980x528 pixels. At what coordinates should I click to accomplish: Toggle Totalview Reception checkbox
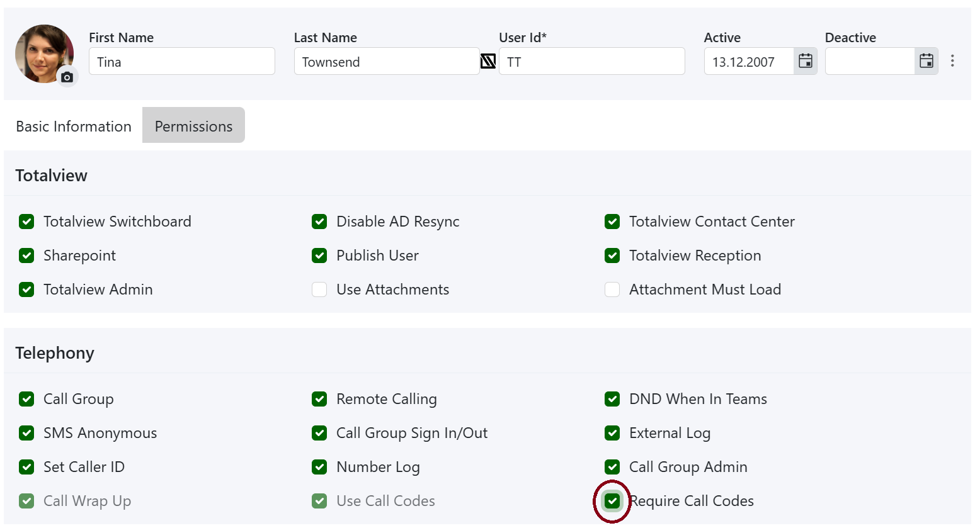(612, 256)
